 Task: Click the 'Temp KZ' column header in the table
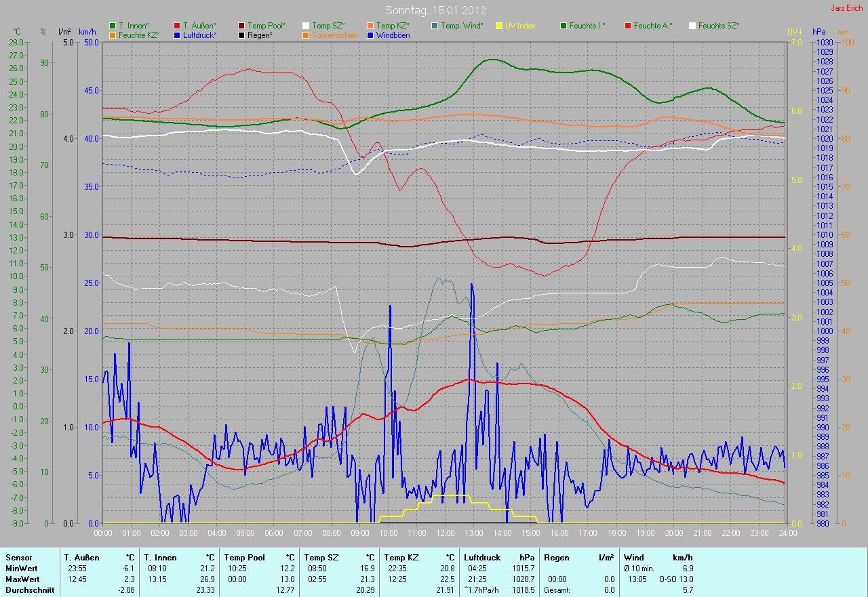400,558
